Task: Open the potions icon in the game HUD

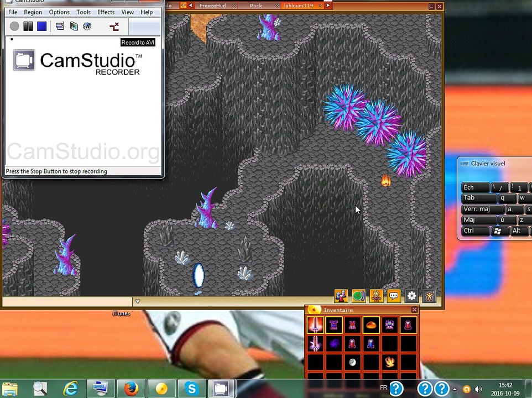Action: (341, 296)
